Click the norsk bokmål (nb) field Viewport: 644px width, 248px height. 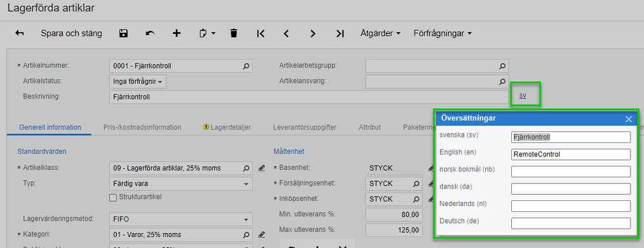click(x=571, y=171)
